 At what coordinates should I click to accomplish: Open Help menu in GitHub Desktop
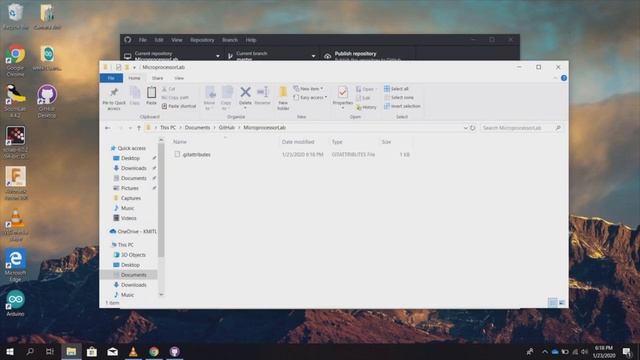point(251,40)
